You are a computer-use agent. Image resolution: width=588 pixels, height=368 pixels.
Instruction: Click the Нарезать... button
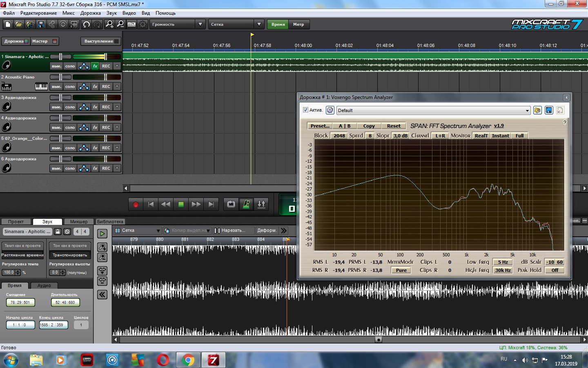[x=233, y=231]
